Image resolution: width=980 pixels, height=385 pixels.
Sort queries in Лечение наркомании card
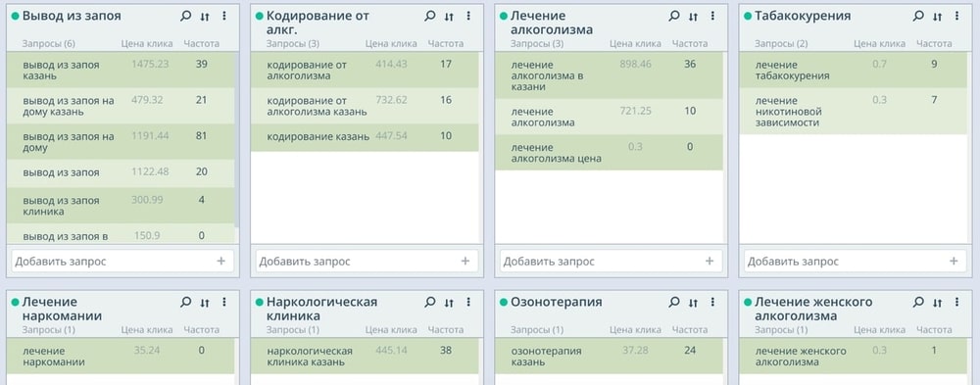205,303
